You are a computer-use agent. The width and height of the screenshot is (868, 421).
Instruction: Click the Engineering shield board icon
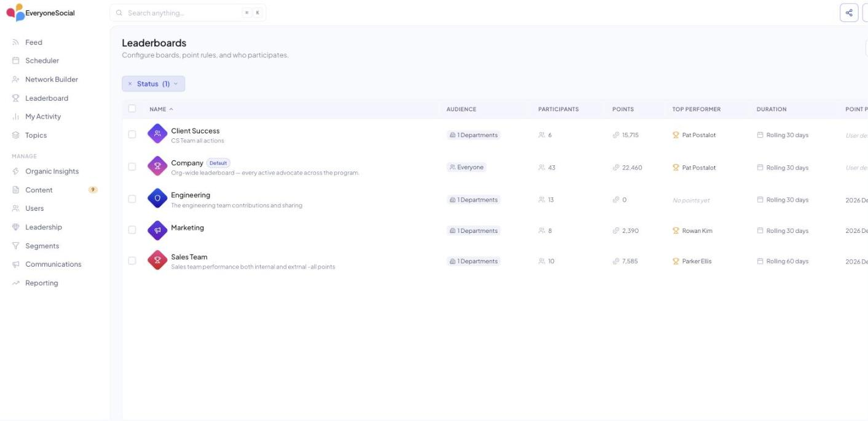[x=157, y=199]
